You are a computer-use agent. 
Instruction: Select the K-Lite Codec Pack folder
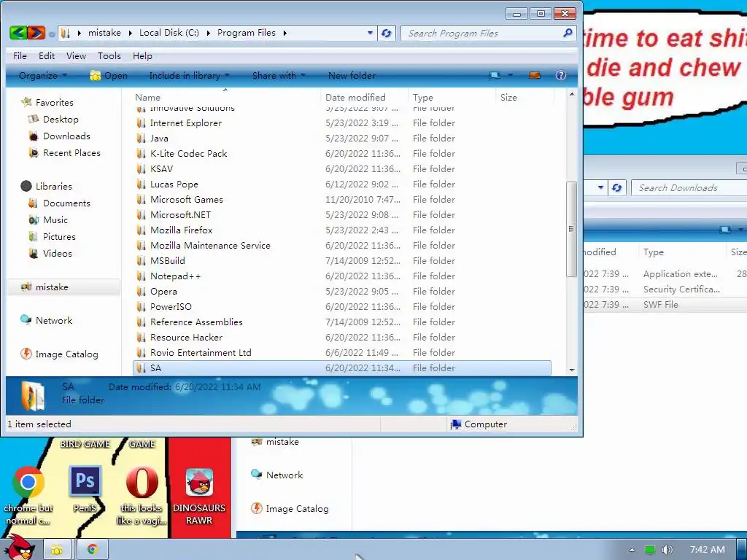click(341, 153)
